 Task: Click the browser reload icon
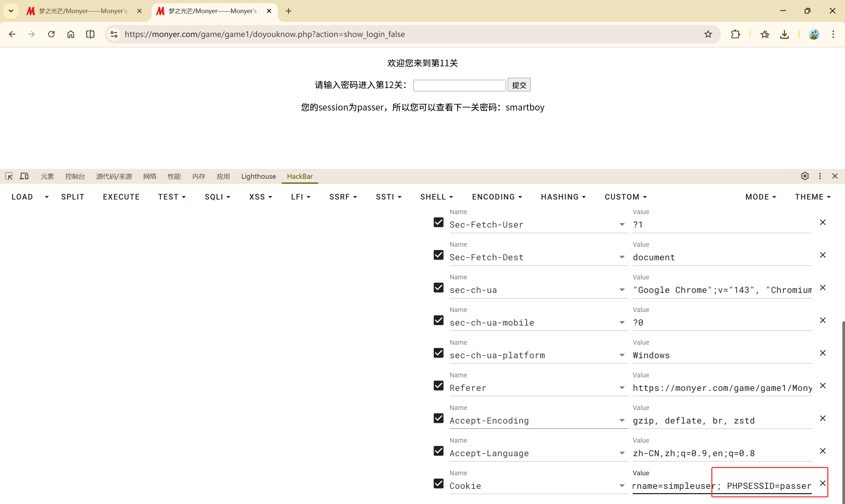click(51, 34)
